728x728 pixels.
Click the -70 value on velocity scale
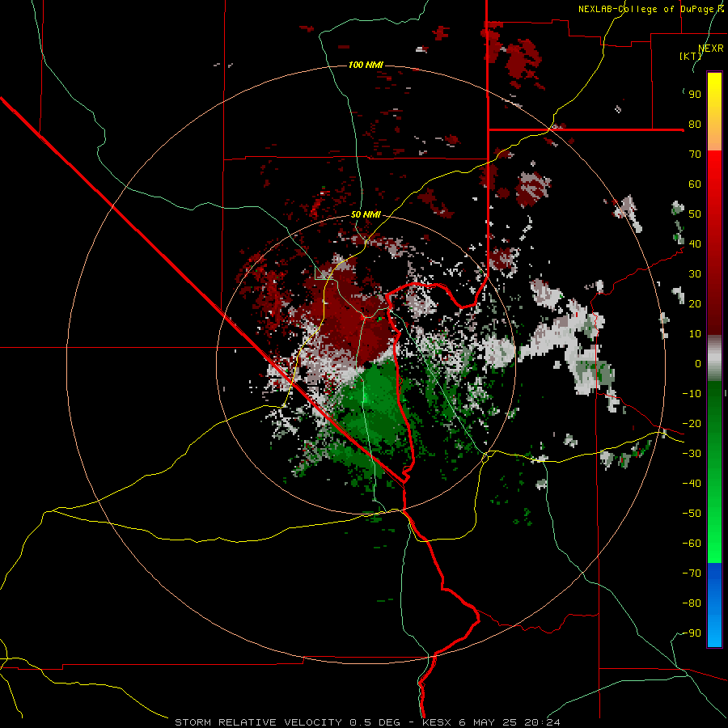pyautogui.click(x=692, y=574)
